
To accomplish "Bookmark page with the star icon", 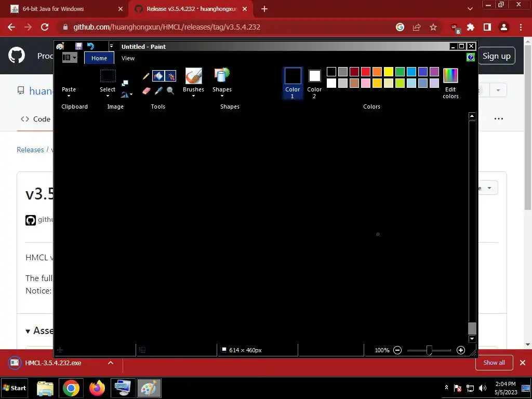I will point(433,27).
